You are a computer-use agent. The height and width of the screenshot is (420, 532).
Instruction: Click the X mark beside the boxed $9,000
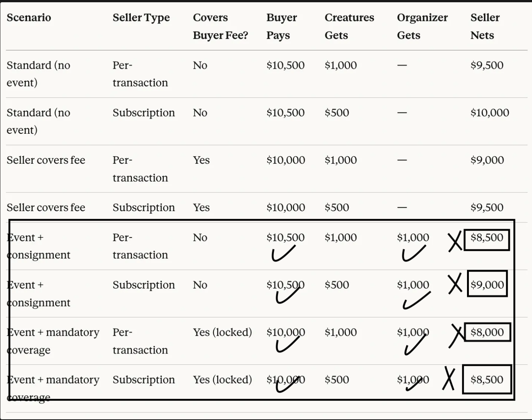click(455, 284)
